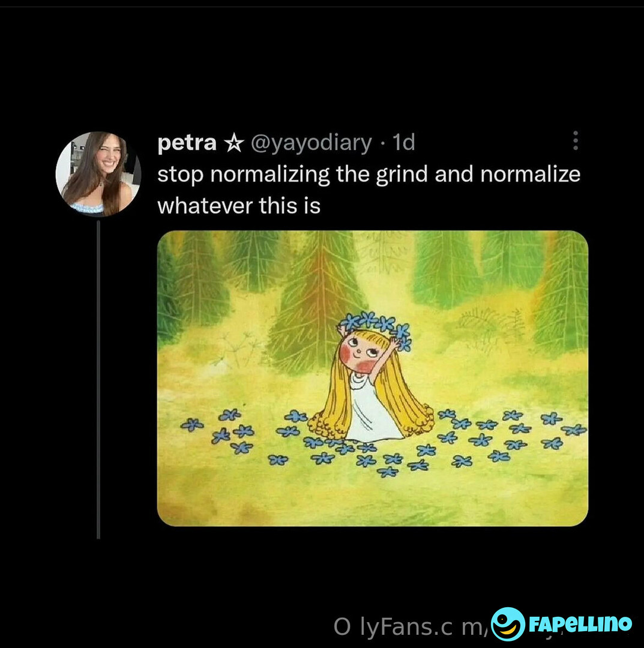Screen dimensions: 644x648
Task: Click the leftmost blue flower in meadow
Action: 192,424
